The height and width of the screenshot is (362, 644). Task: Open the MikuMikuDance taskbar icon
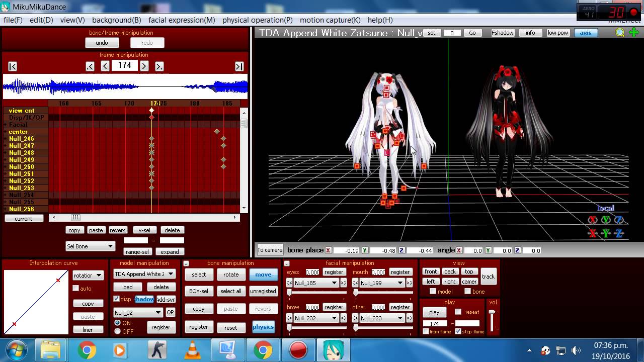pyautogui.click(x=333, y=350)
